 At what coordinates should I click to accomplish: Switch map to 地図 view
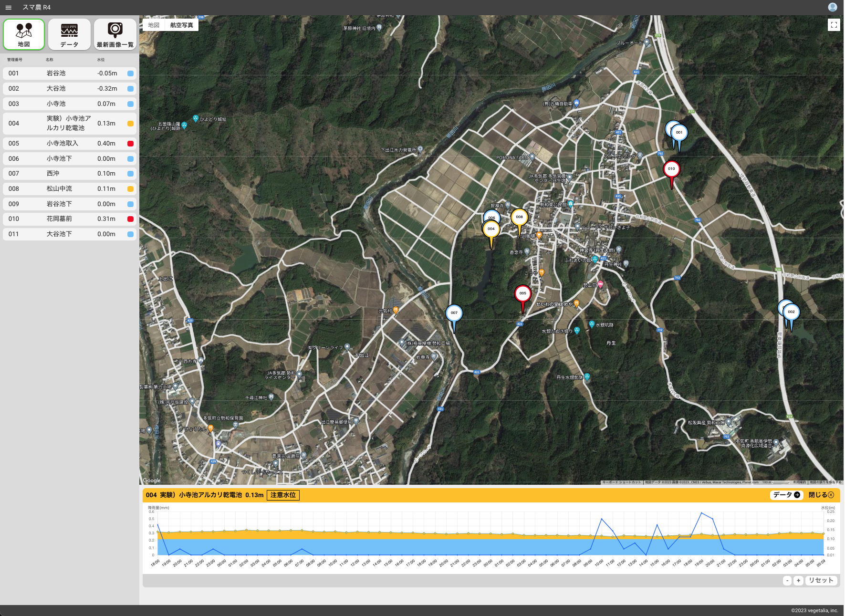[x=154, y=25]
